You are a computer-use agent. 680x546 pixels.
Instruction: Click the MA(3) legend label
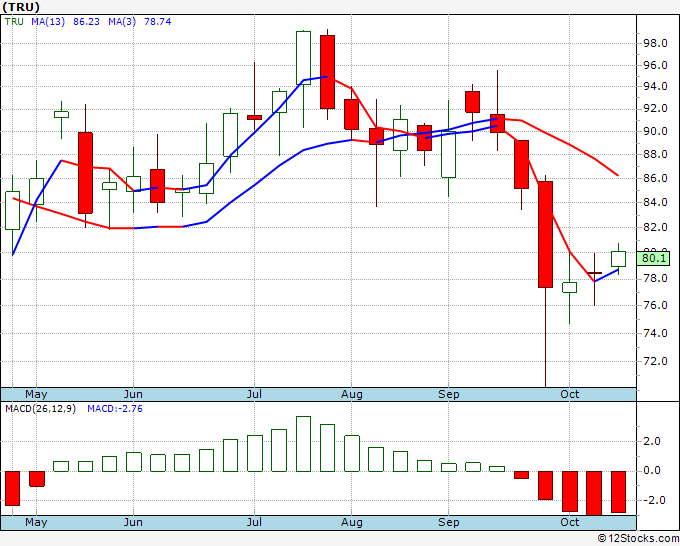coord(122,22)
